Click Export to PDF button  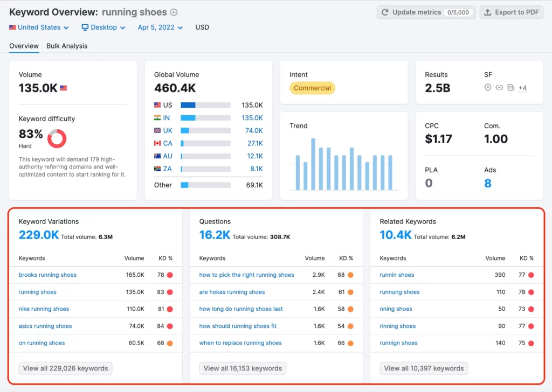pyautogui.click(x=512, y=12)
